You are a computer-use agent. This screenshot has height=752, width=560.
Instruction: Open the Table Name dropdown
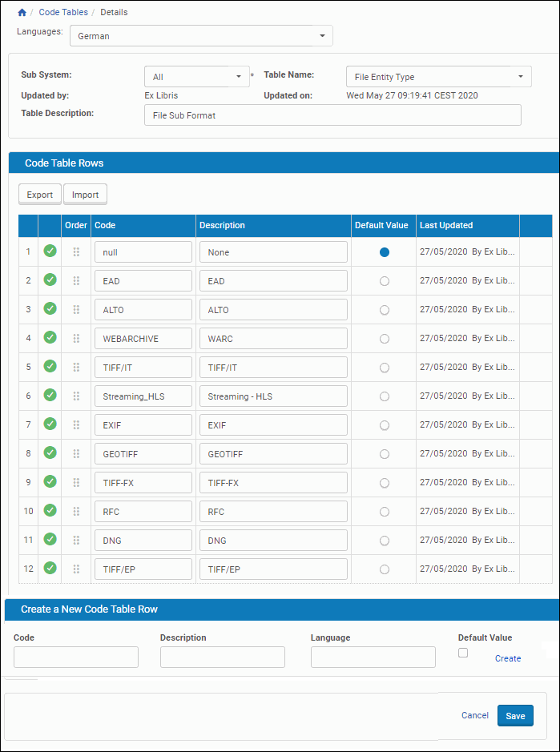point(438,77)
